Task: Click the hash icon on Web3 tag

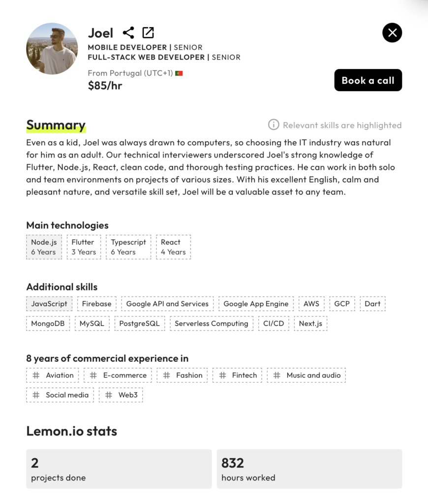Action: coord(109,395)
